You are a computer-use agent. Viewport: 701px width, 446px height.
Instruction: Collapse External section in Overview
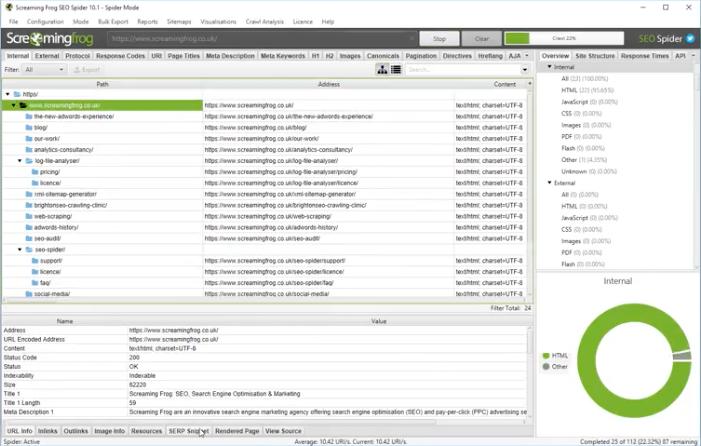550,183
